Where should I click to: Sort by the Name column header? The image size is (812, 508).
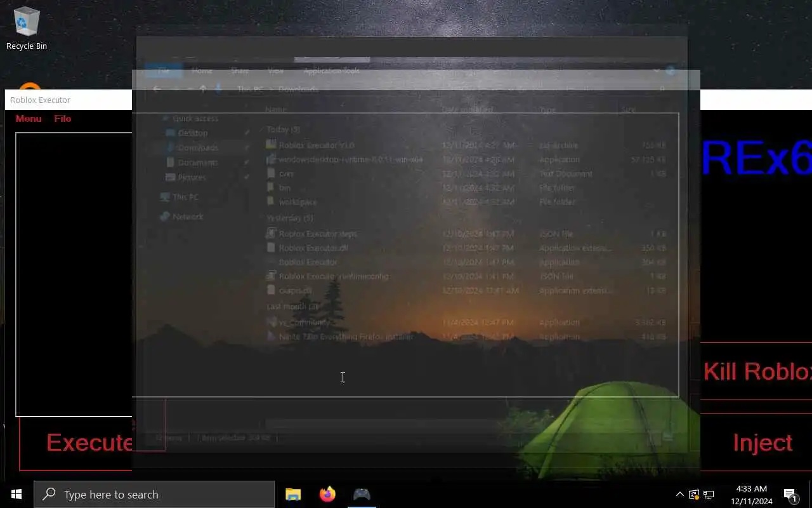click(x=276, y=109)
